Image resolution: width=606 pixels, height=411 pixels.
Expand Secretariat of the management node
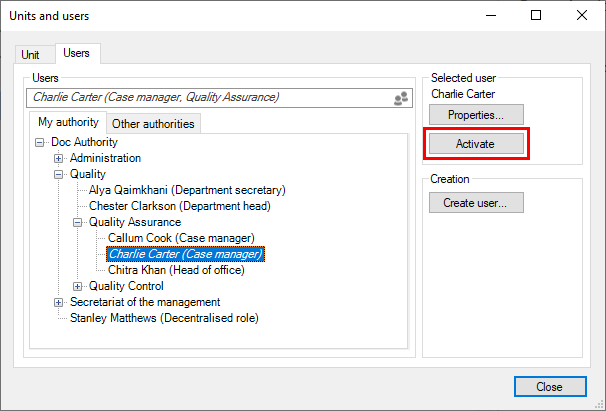point(59,302)
